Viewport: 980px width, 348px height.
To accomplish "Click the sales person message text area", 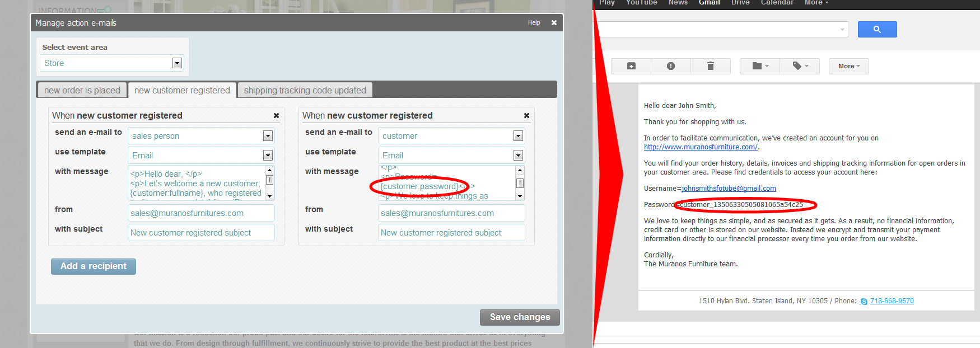I will coord(197,183).
